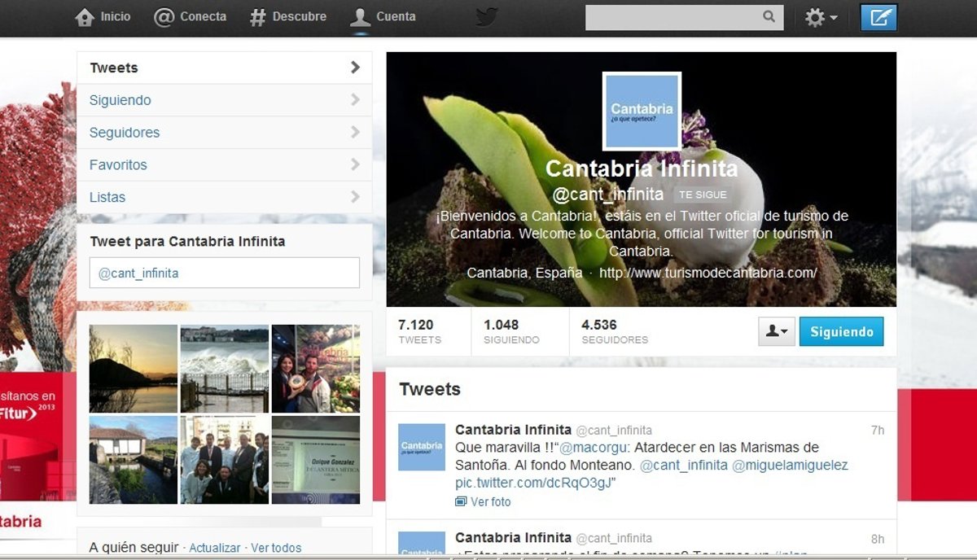This screenshot has width=977, height=560.
Task: Click the tweet input field for @cant_infinita
Action: coord(224,273)
